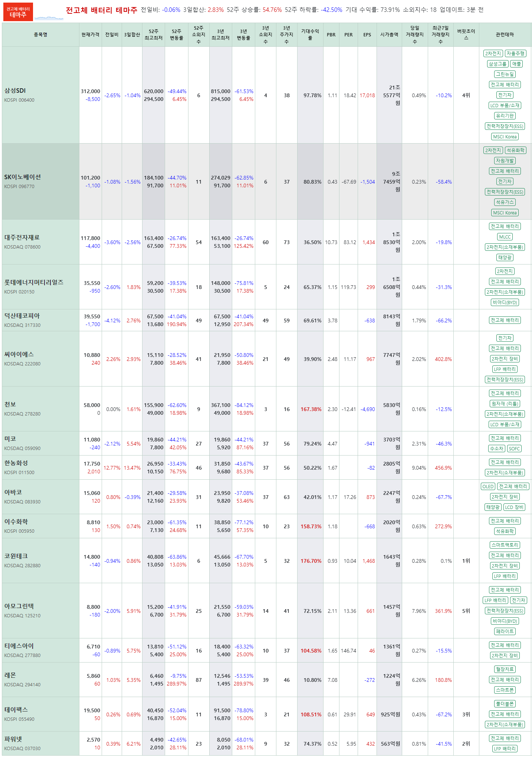Image resolution: width=532 pixels, height=759 pixels.
Task: Click the 그린뉴딜 theme tag
Action: pyautogui.click(x=505, y=74)
